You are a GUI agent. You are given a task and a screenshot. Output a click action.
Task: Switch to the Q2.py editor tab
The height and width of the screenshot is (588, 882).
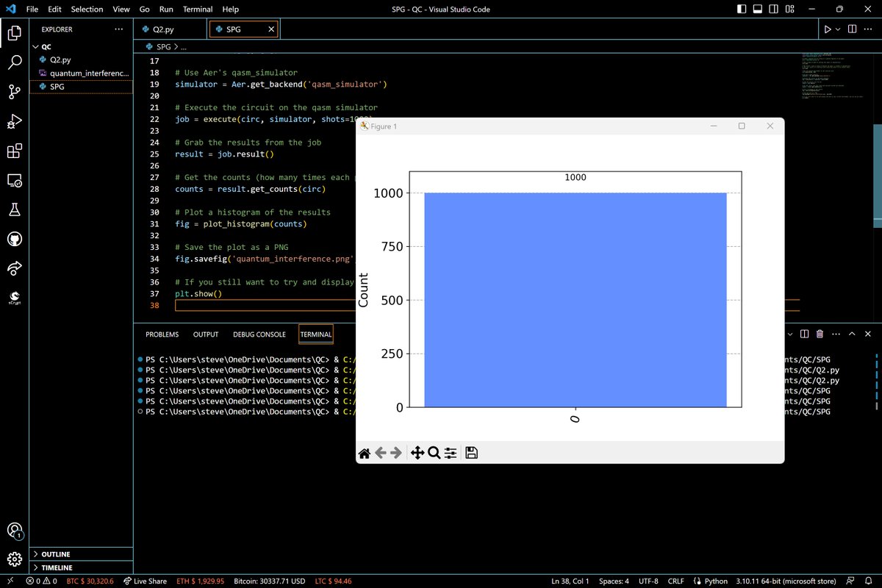pyautogui.click(x=163, y=29)
